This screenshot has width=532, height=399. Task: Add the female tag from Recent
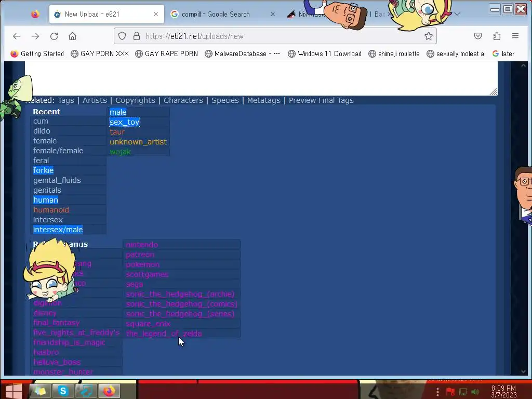(45, 141)
